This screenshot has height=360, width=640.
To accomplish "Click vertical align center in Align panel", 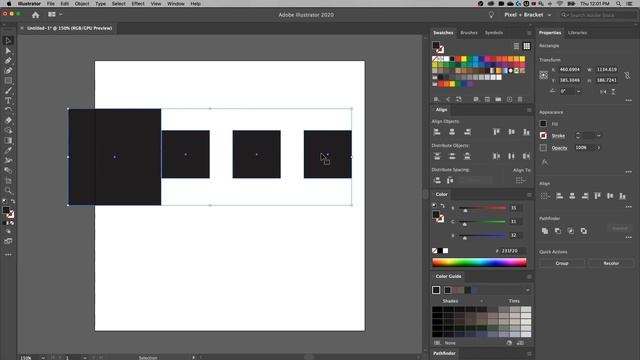I will point(511,132).
